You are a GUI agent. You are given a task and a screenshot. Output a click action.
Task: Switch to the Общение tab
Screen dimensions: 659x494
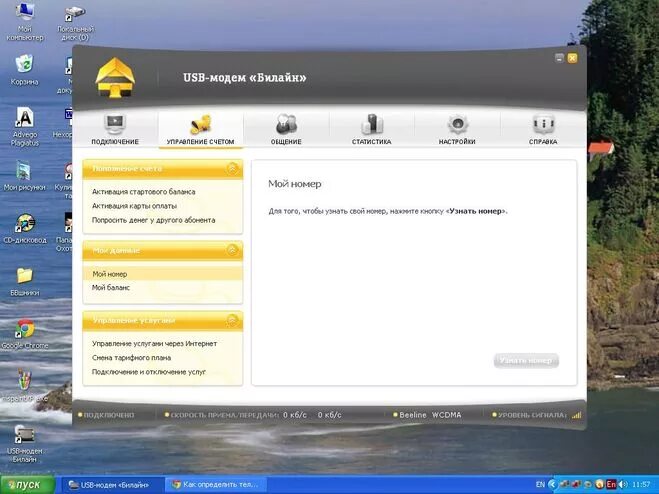(286, 129)
